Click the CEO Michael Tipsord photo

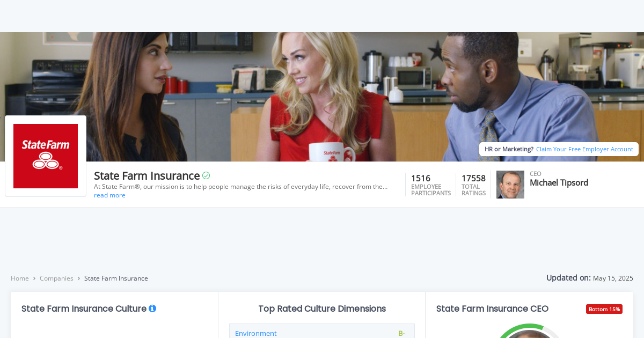[510, 185]
